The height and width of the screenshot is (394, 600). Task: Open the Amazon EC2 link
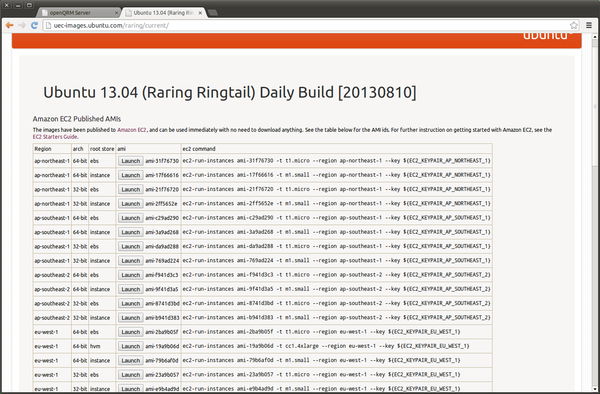pyautogui.click(x=132, y=130)
